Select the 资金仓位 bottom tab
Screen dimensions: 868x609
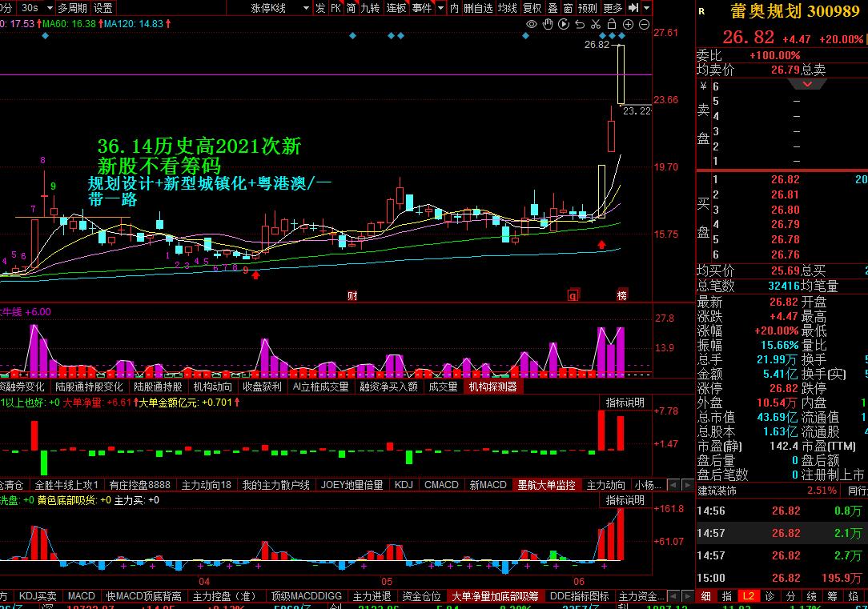point(420,596)
